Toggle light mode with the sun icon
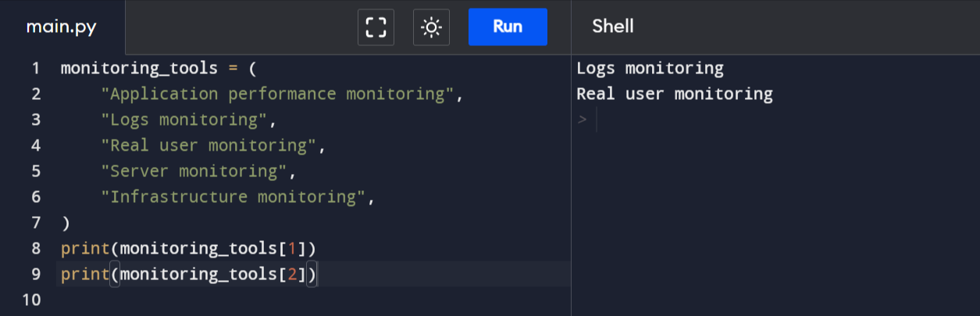This screenshot has height=316, width=980. pos(431,27)
